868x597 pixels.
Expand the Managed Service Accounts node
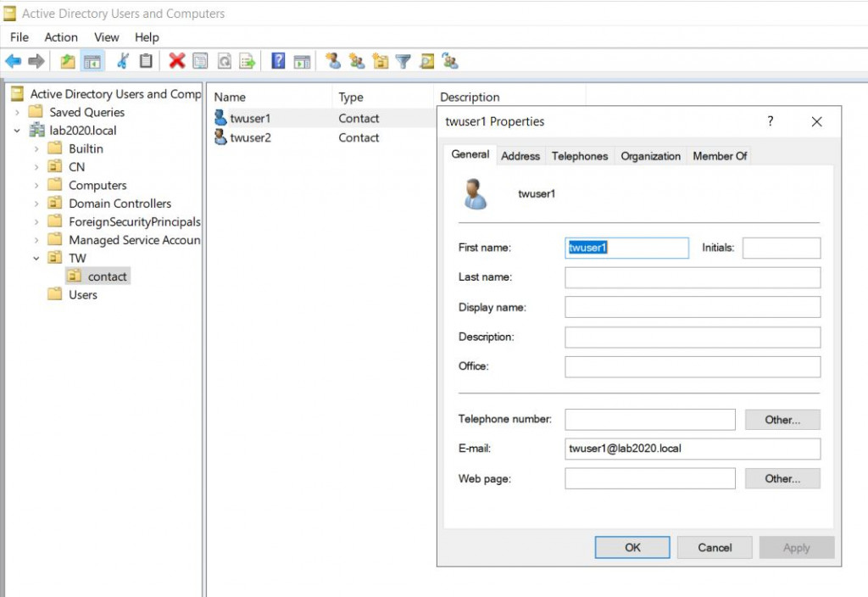click(x=36, y=240)
